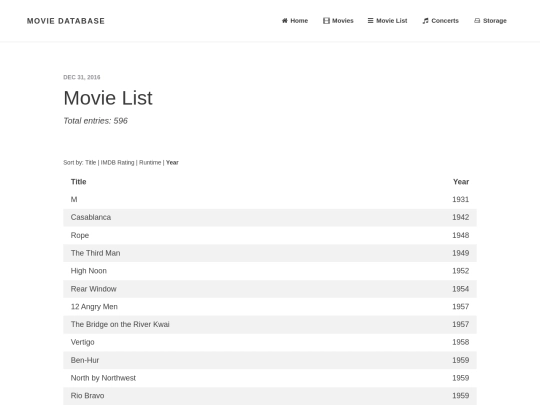
Task: Open the Rear Window row
Action: [270, 289]
